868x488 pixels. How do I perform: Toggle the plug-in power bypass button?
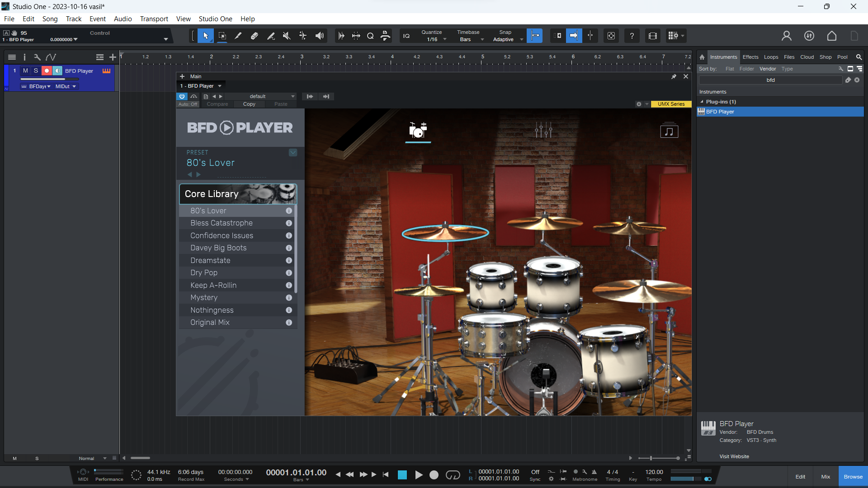(x=182, y=96)
